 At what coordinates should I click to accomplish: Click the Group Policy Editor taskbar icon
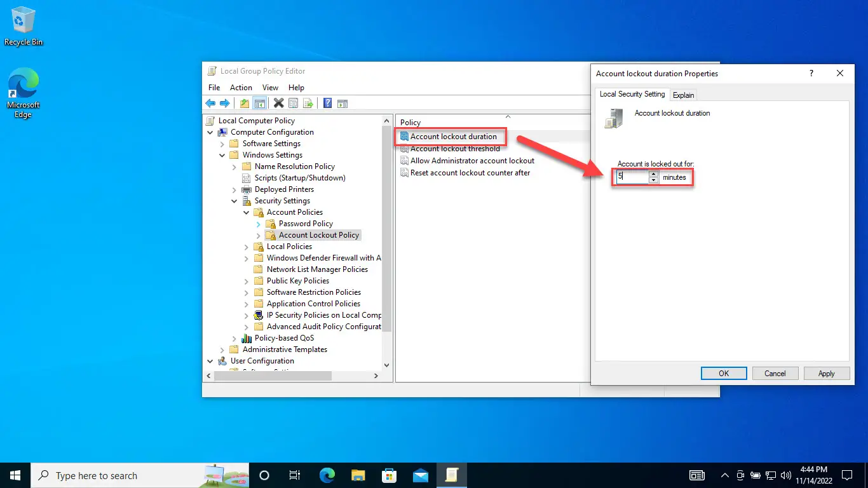451,475
